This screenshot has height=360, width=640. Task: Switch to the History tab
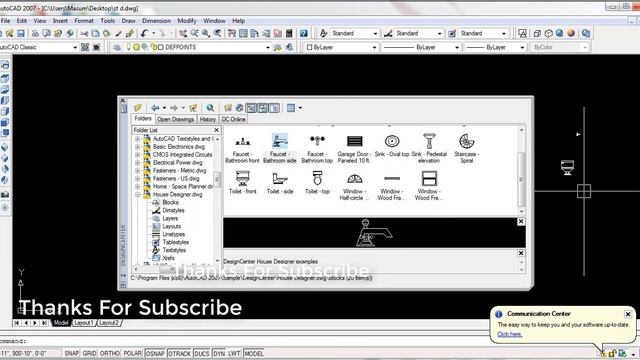click(207, 119)
